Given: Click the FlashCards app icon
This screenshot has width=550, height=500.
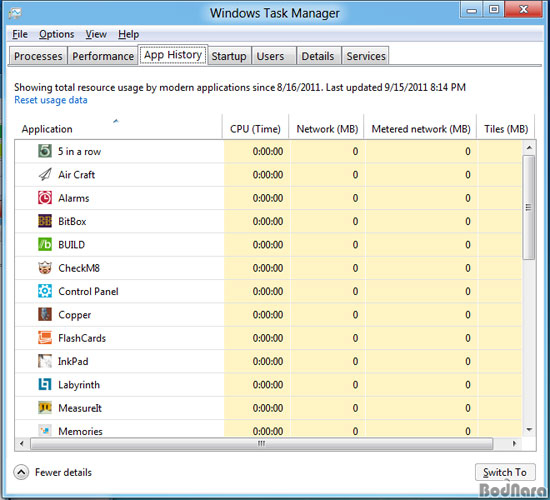Looking at the screenshot, I should 45,338.
